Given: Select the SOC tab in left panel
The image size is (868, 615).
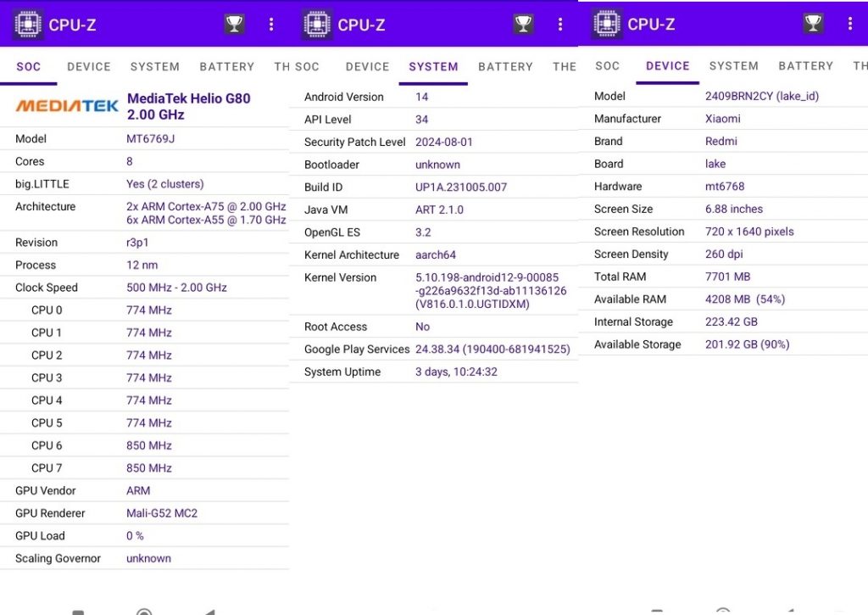Looking at the screenshot, I should click(29, 67).
